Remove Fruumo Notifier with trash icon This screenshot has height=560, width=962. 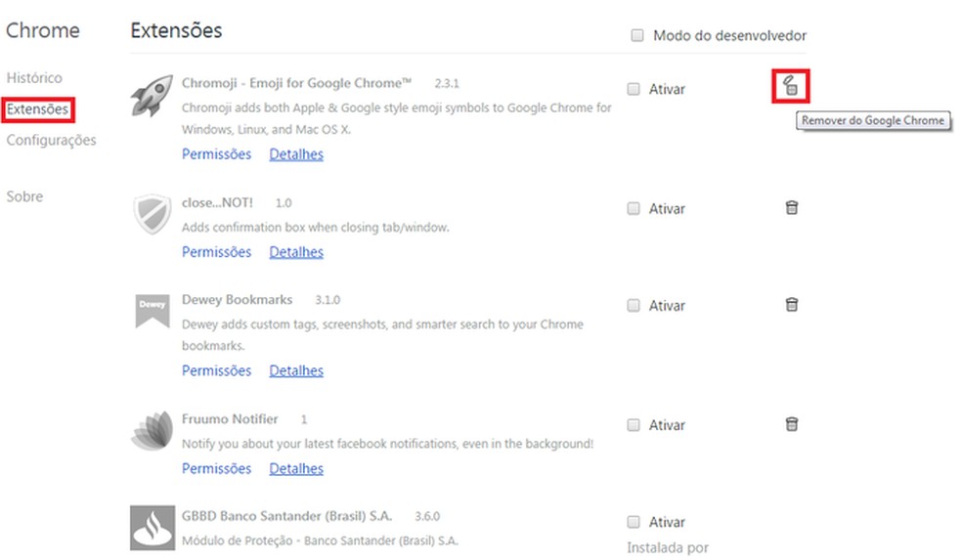pos(792,424)
